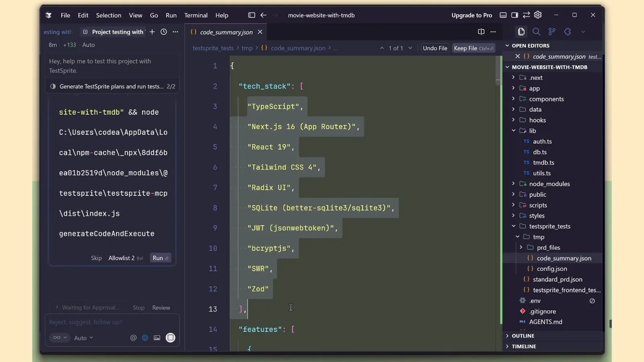This screenshot has width=644, height=362.
Task: Start a new chat with plus icon
Action: coord(152,32)
